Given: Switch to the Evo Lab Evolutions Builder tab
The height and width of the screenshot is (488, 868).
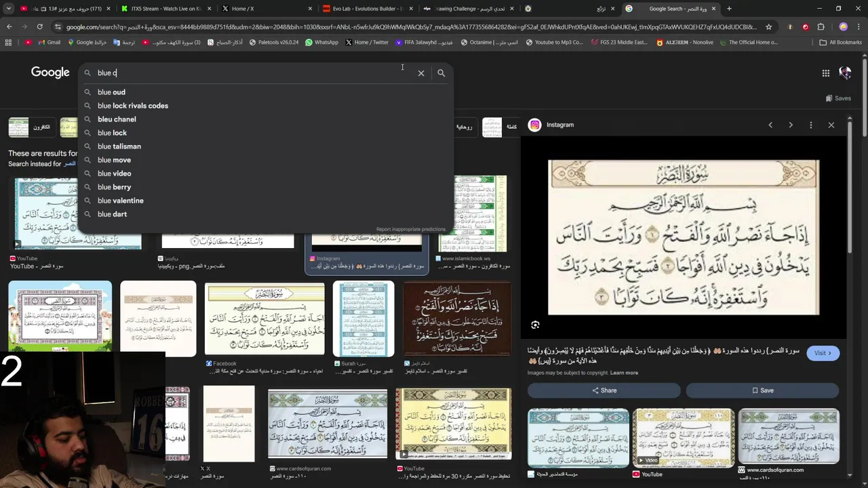Looking at the screenshot, I should 367,9.
